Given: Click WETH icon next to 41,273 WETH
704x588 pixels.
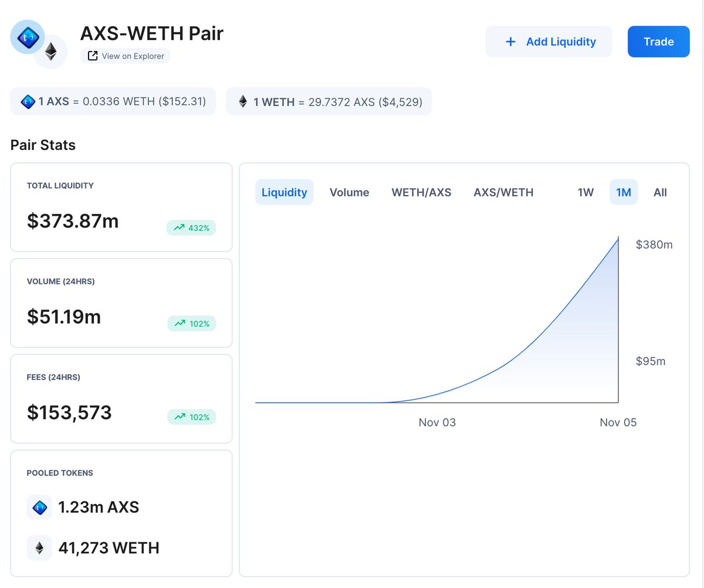Looking at the screenshot, I should pos(39,548).
